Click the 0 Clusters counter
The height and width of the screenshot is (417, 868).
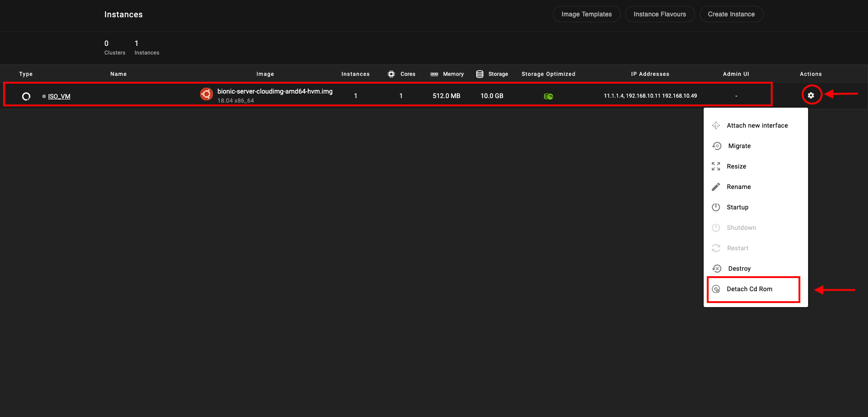(115, 47)
